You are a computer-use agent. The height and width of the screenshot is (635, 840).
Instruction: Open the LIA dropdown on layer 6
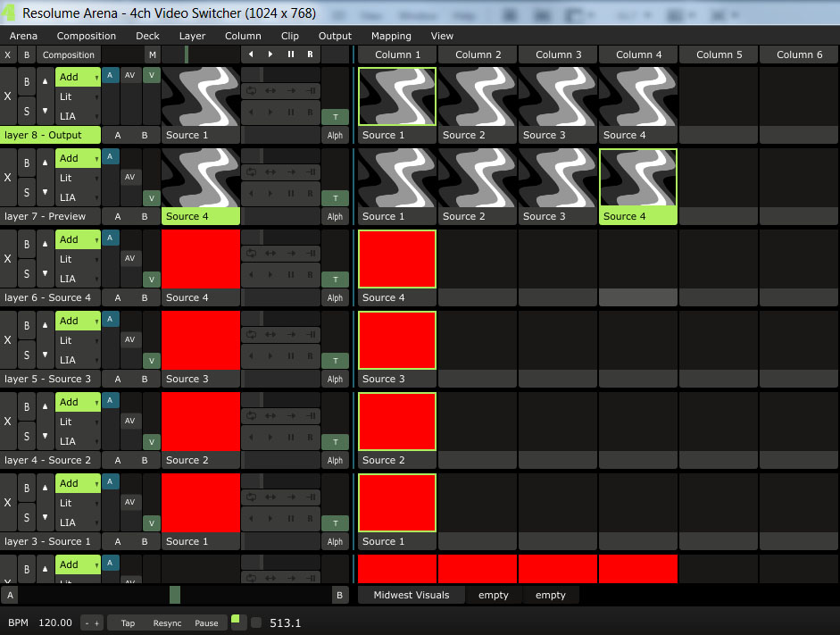(78, 279)
